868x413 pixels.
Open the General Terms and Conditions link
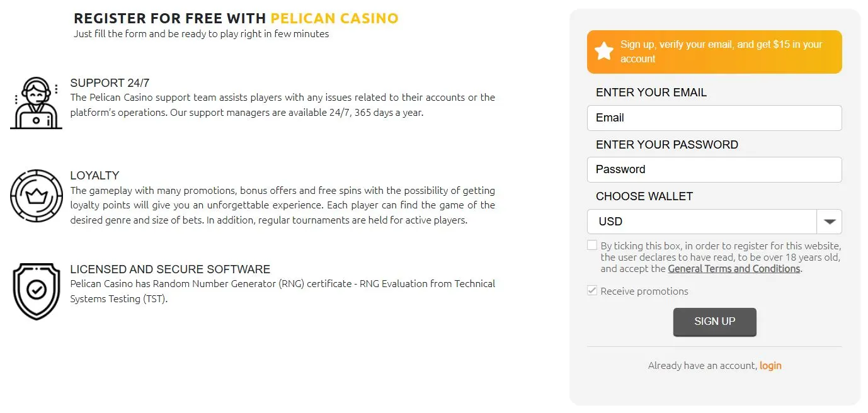click(x=734, y=269)
